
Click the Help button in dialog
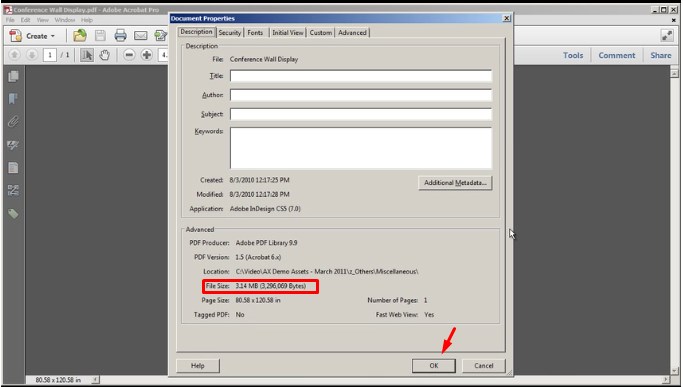[198, 366]
